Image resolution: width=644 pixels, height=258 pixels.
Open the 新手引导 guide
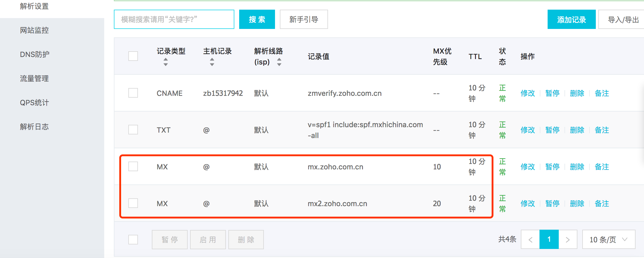(304, 19)
